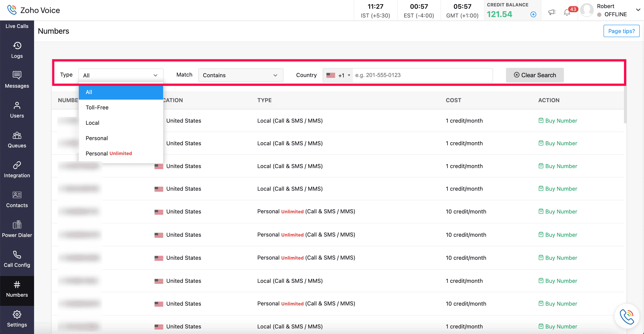Choose Personal Unlimited option

click(109, 154)
